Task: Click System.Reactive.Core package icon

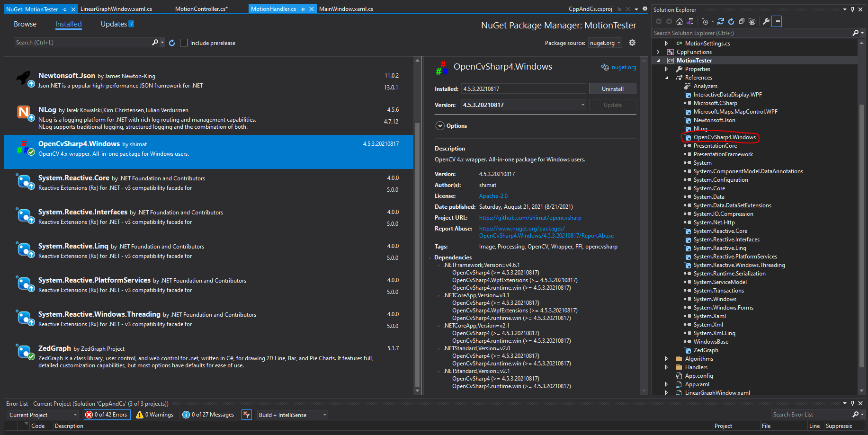Action: [25, 181]
